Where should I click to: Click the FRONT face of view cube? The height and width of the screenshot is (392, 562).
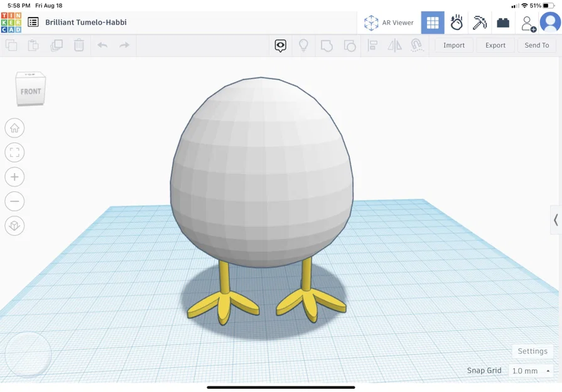coord(31,92)
